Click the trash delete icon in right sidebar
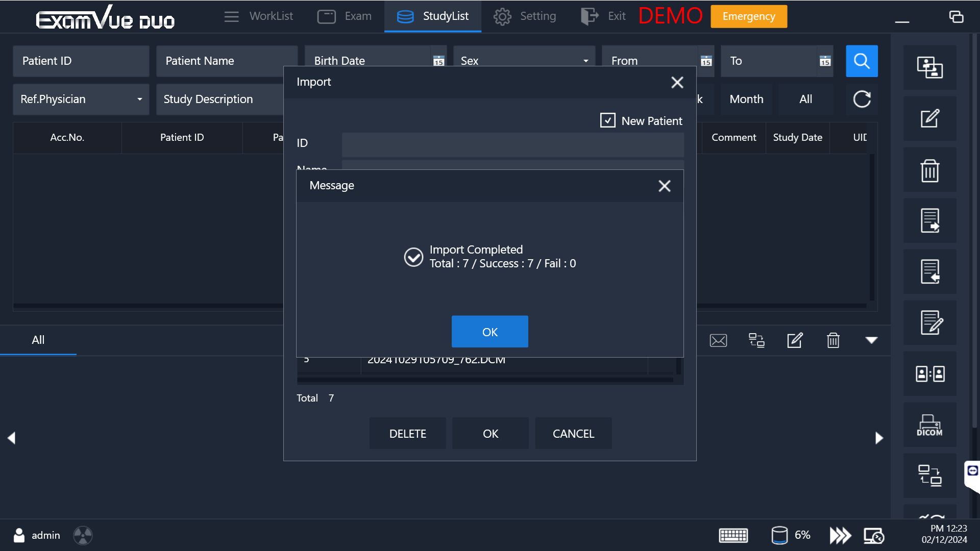This screenshot has height=551, width=980. (x=929, y=170)
